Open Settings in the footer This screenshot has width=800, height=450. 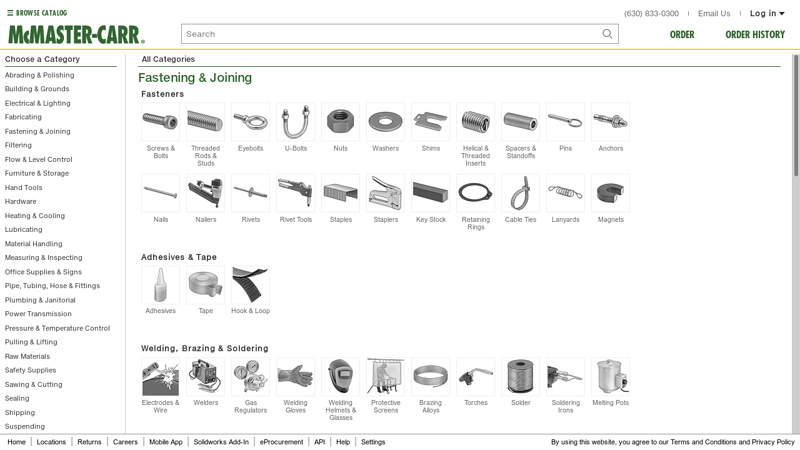tap(373, 442)
